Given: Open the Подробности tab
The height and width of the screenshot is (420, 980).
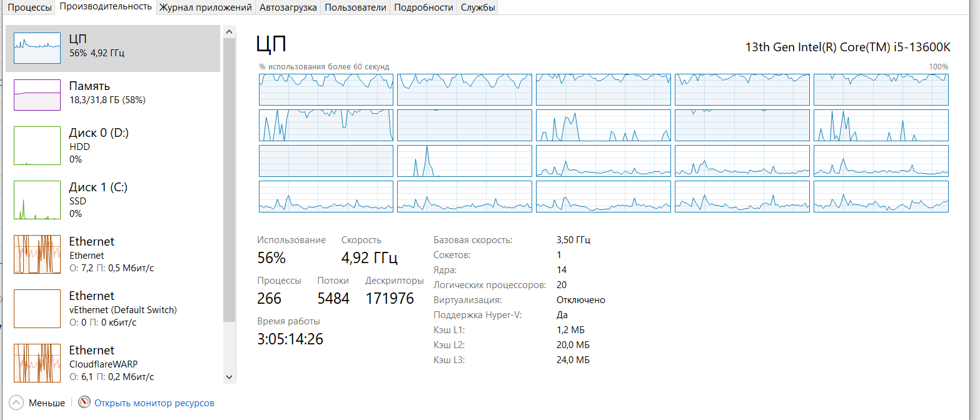Looking at the screenshot, I should (x=424, y=7).
